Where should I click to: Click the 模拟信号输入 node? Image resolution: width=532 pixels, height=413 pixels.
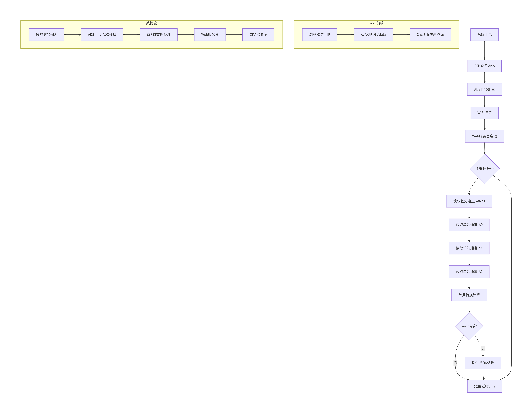pos(47,35)
